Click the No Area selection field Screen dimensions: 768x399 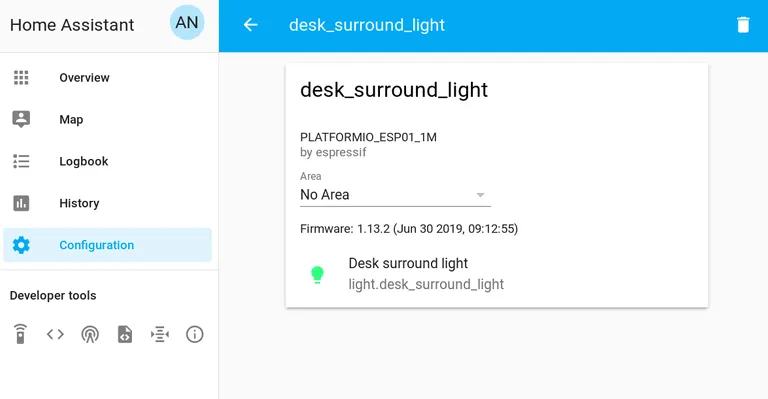395,195
